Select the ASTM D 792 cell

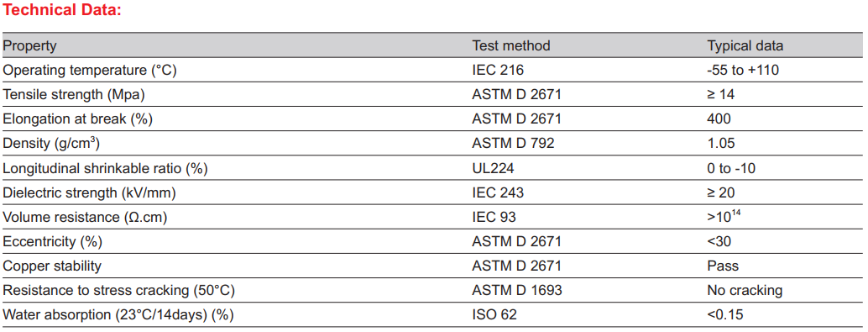click(513, 144)
